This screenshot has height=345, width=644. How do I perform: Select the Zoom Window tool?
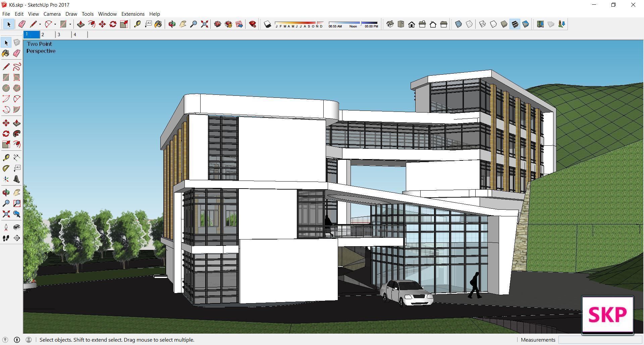click(x=17, y=203)
